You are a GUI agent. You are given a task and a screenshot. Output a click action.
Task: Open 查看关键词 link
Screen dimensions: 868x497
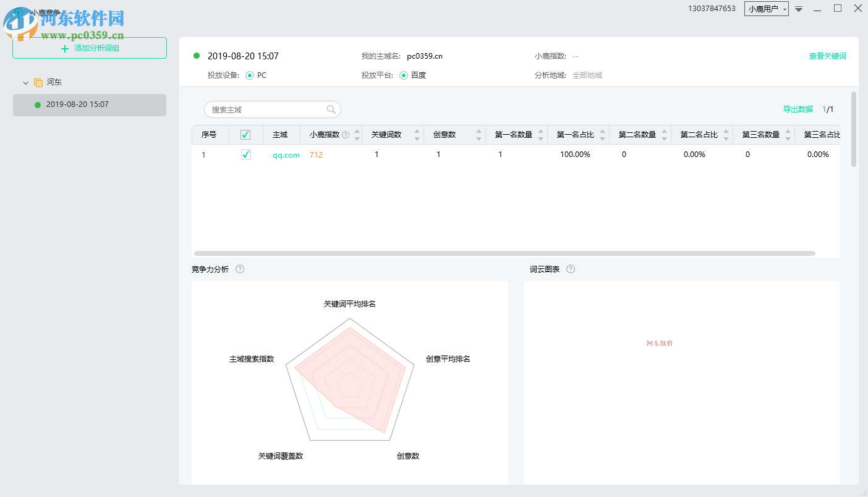click(828, 55)
